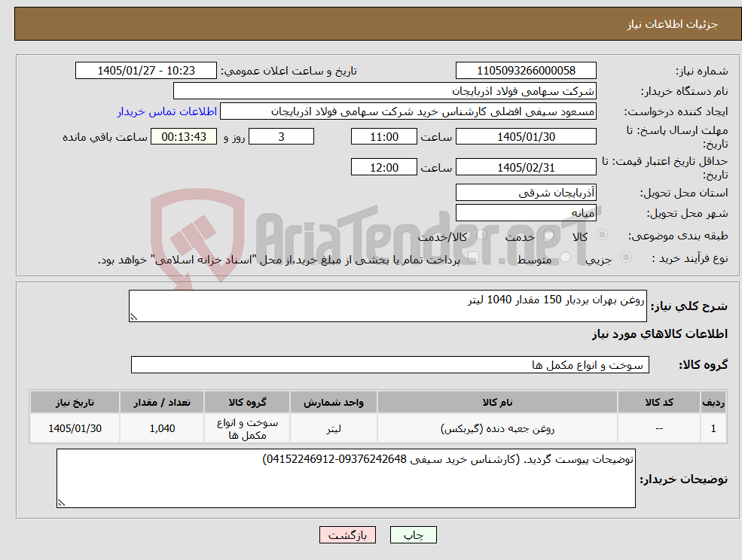
Task: Select the متوسط purchase type radio
Action: (566, 257)
